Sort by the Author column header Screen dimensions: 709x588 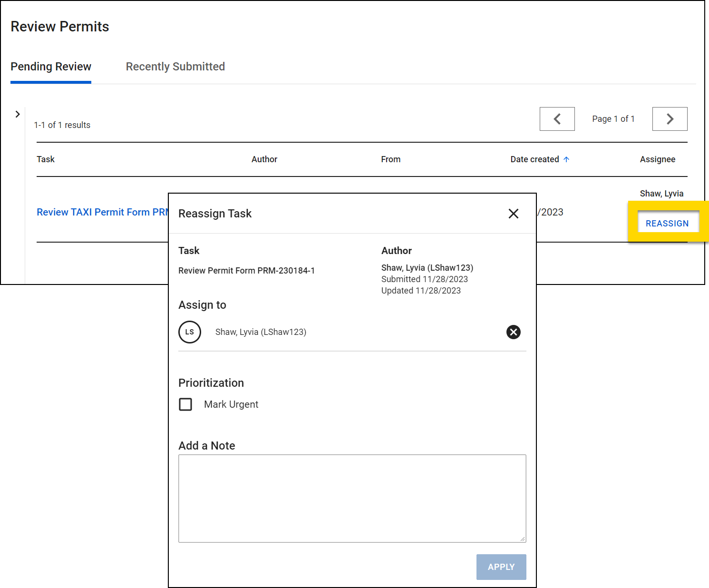[x=264, y=159]
